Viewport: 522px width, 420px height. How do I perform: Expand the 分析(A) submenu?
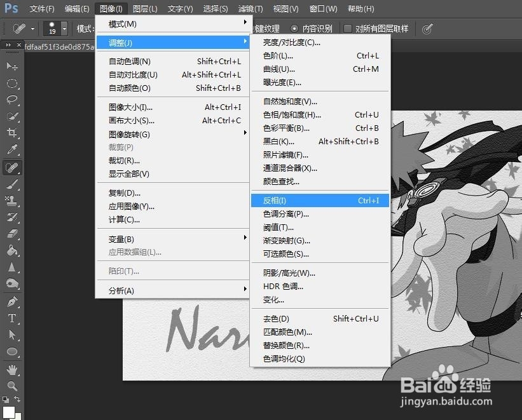[173, 290]
